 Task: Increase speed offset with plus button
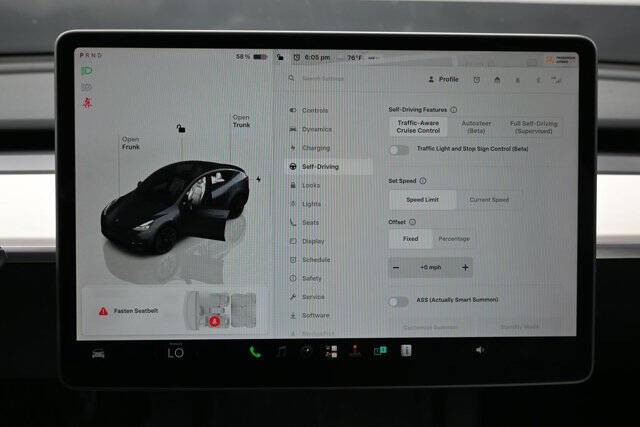click(x=465, y=268)
